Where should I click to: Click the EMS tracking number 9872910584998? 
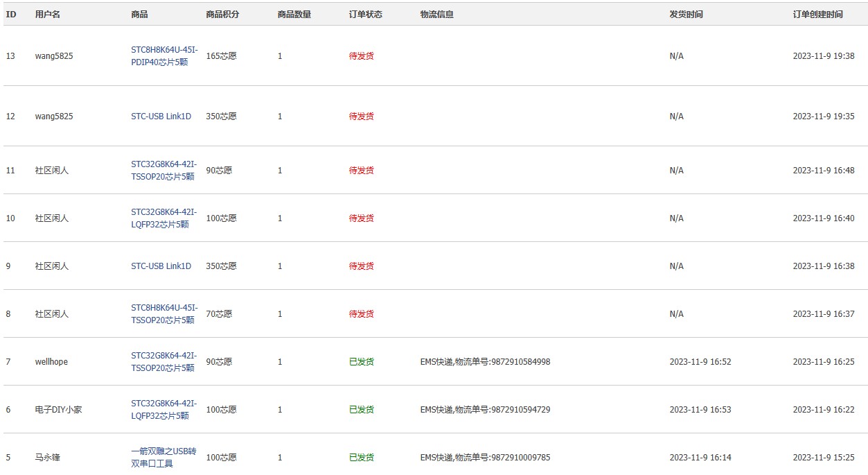520,362
